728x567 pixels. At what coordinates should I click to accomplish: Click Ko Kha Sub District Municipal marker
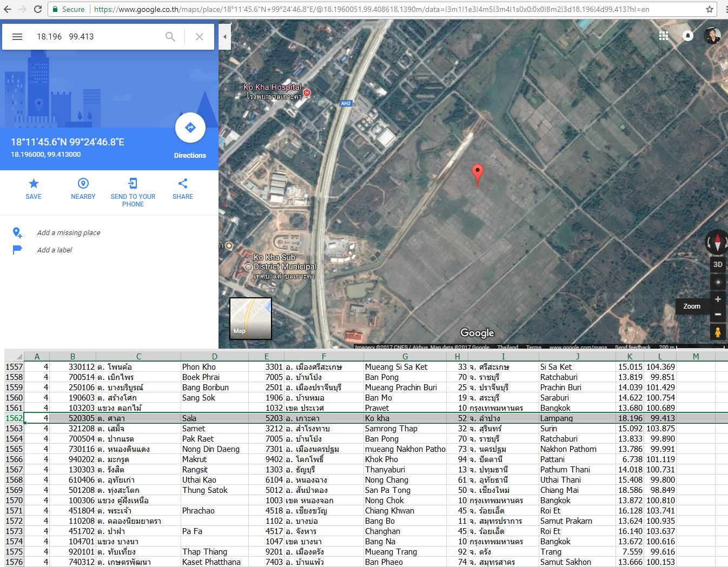pyautogui.click(x=248, y=267)
